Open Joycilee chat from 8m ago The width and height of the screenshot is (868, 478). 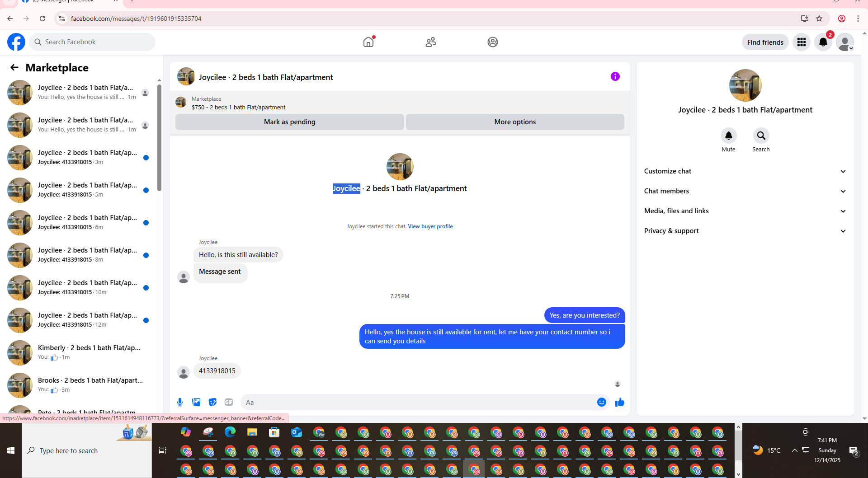(79, 255)
